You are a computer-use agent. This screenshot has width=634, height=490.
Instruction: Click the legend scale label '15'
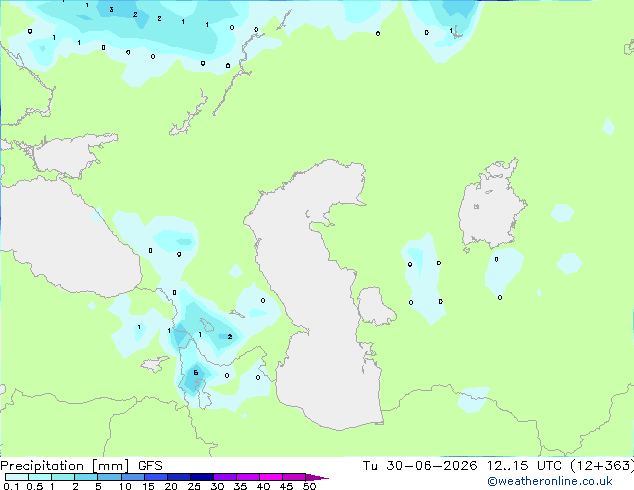click(148, 486)
